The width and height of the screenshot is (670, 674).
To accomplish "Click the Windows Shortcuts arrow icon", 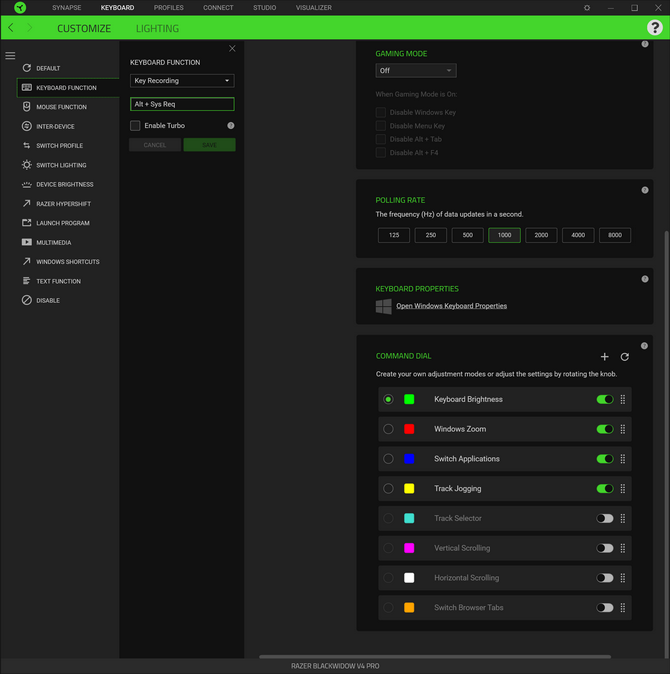I will coord(27,261).
